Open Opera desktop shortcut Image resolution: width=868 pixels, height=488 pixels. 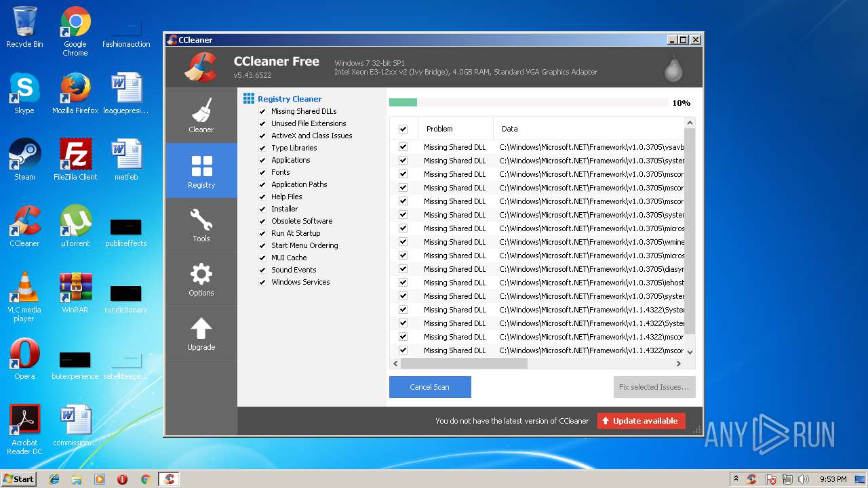coord(24,359)
